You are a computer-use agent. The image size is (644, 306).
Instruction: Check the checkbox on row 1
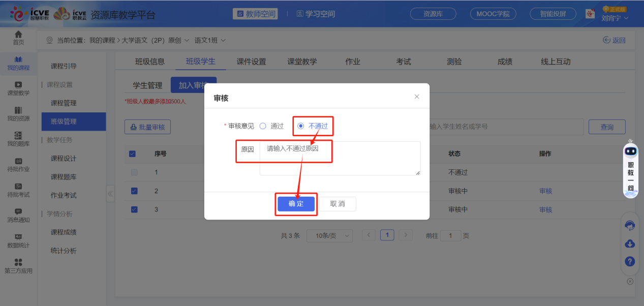tap(134, 172)
